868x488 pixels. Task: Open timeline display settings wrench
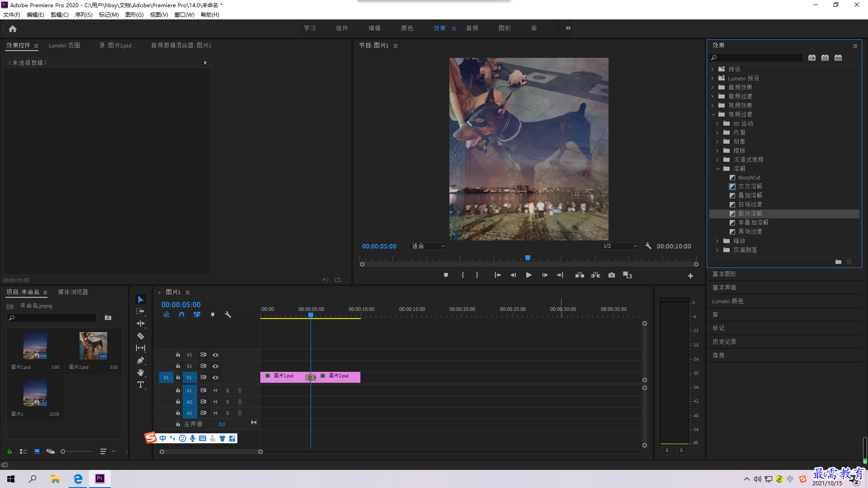pos(228,314)
